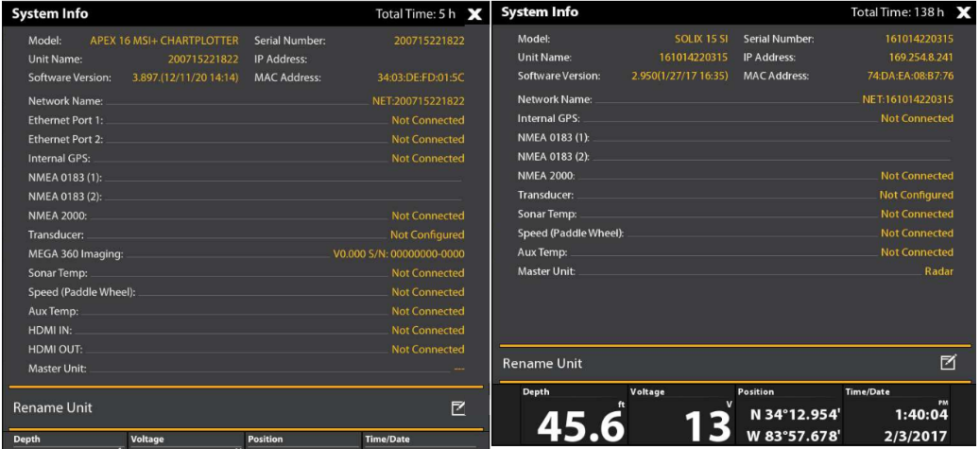Screen dimensions: 980x449
Task: Click Transducer Not Configured in APEX panel
Action: pyautogui.click(x=427, y=235)
